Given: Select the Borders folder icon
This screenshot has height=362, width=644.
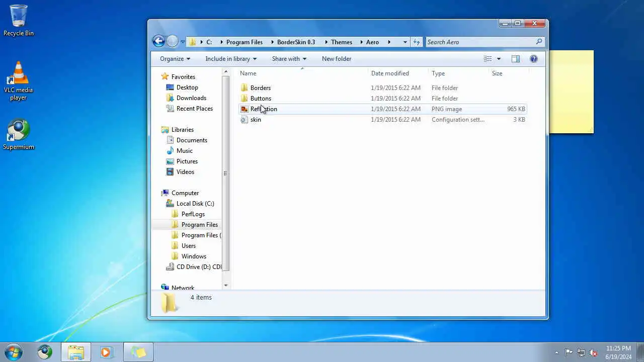Looking at the screenshot, I should click(244, 88).
